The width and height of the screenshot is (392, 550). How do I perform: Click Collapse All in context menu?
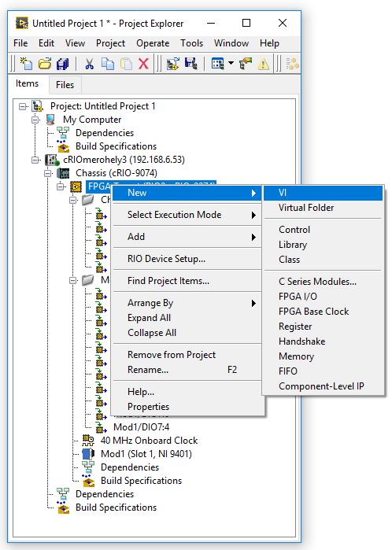coord(187,333)
